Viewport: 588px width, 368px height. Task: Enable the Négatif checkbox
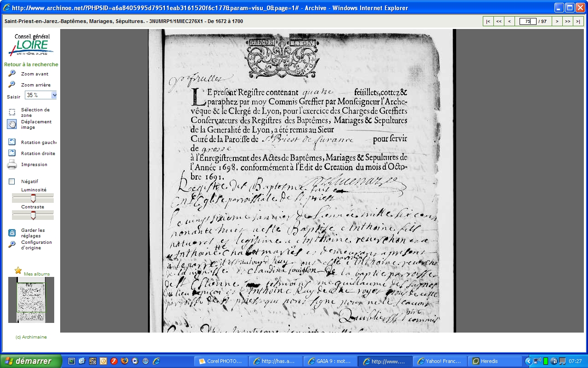[x=12, y=182]
